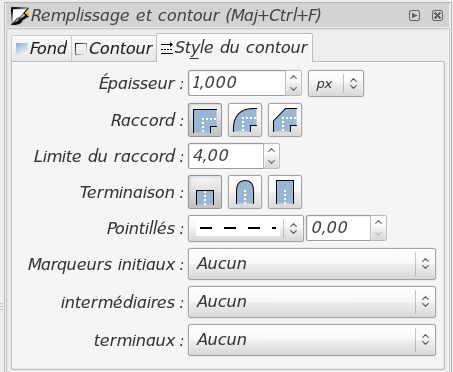453x372 pixels.
Task: Select the bevel join icon
Action: click(x=285, y=120)
